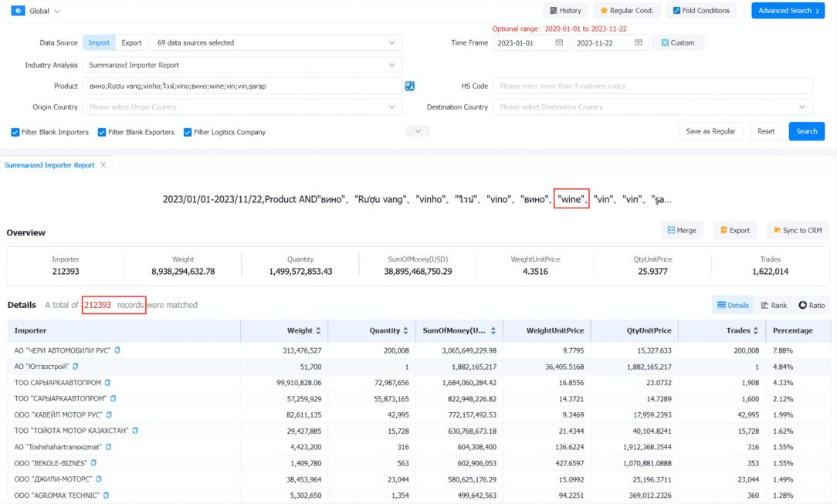Viewport: 837px width, 504px height.
Task: Click the blue Search button
Action: [806, 131]
